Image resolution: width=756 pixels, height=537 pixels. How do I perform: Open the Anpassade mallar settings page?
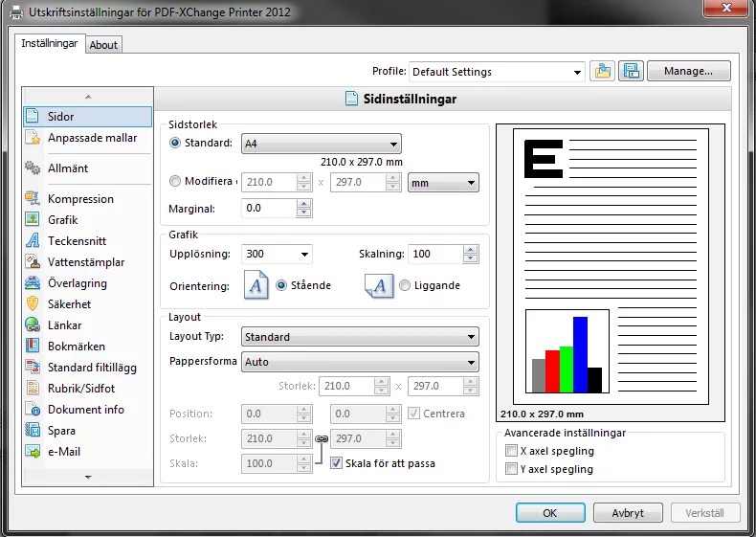pyautogui.click(x=88, y=138)
